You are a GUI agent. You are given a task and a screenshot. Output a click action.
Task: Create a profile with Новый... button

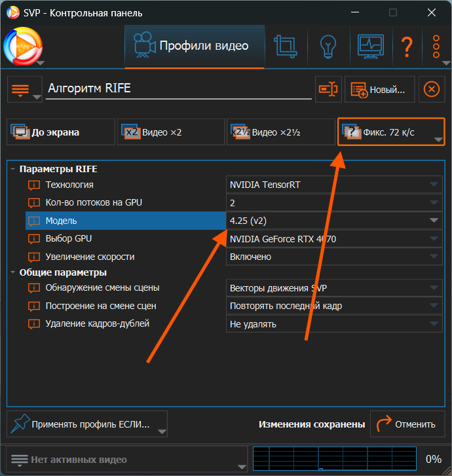click(x=379, y=89)
